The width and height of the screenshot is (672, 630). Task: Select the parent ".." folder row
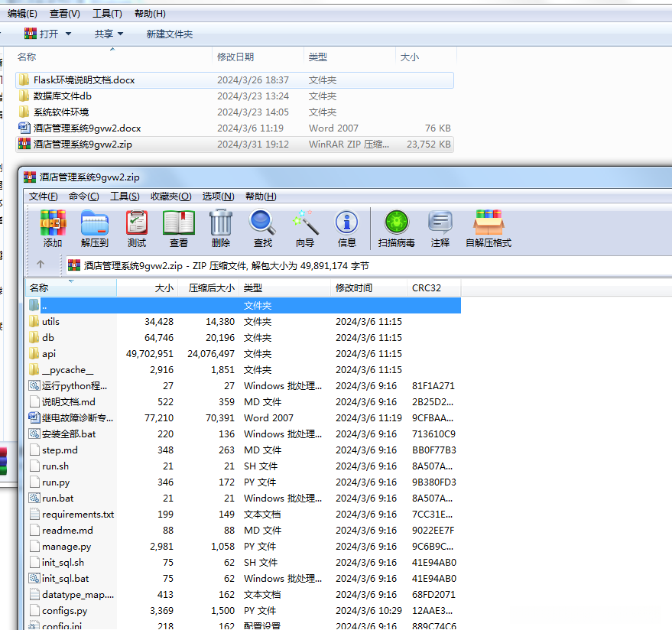(x=243, y=306)
